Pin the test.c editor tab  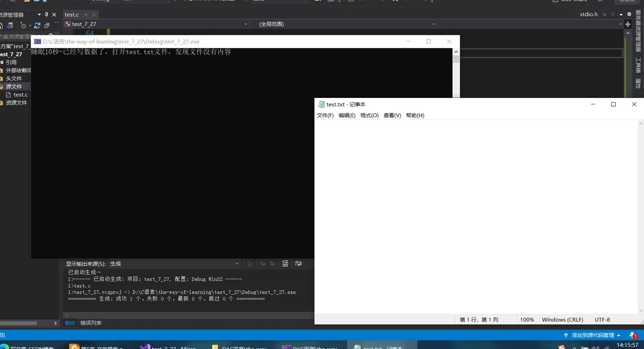point(86,15)
